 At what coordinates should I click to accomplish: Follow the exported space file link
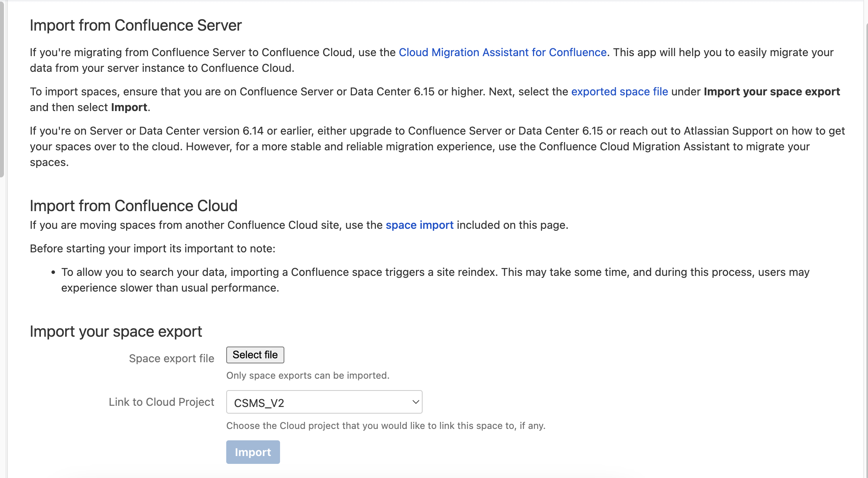point(619,91)
